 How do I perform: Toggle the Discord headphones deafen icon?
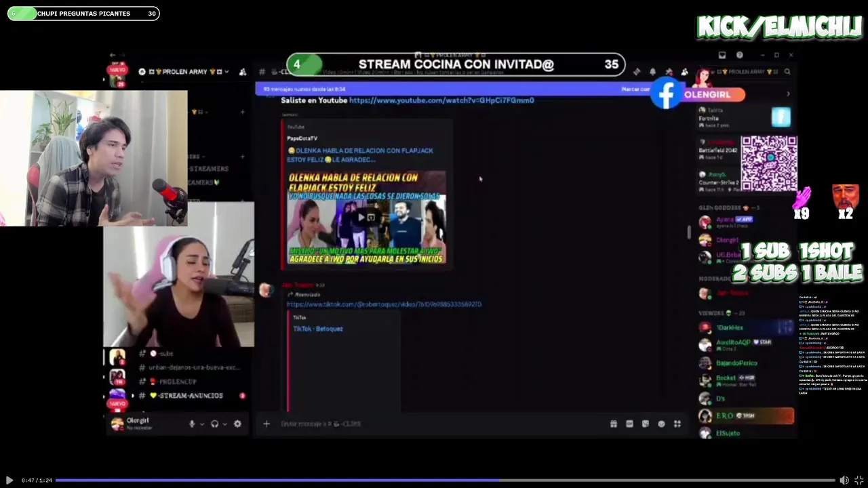215,424
